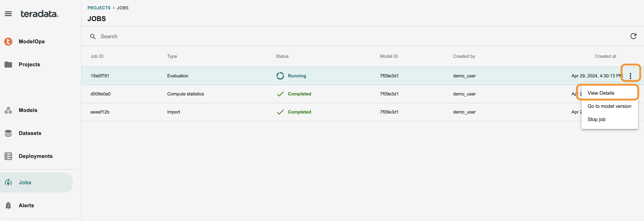
Task: Select job ID d009e0a0
Action: point(101,94)
